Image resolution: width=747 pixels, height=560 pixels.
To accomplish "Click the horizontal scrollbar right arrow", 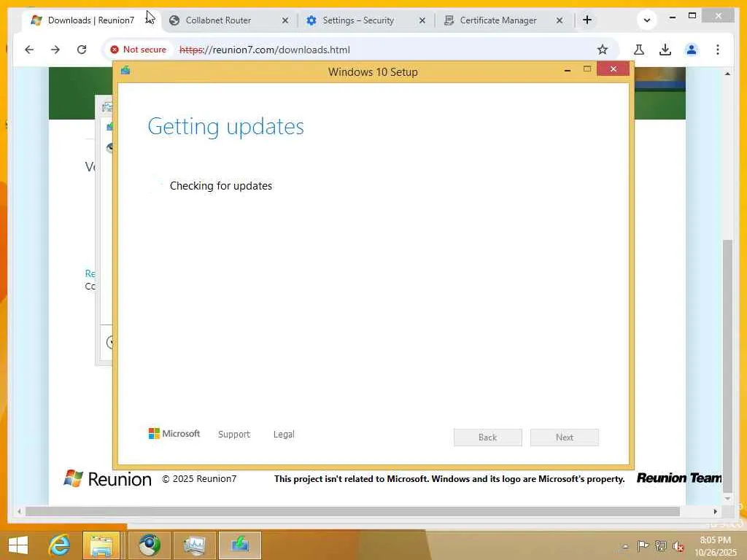I will 715,511.
